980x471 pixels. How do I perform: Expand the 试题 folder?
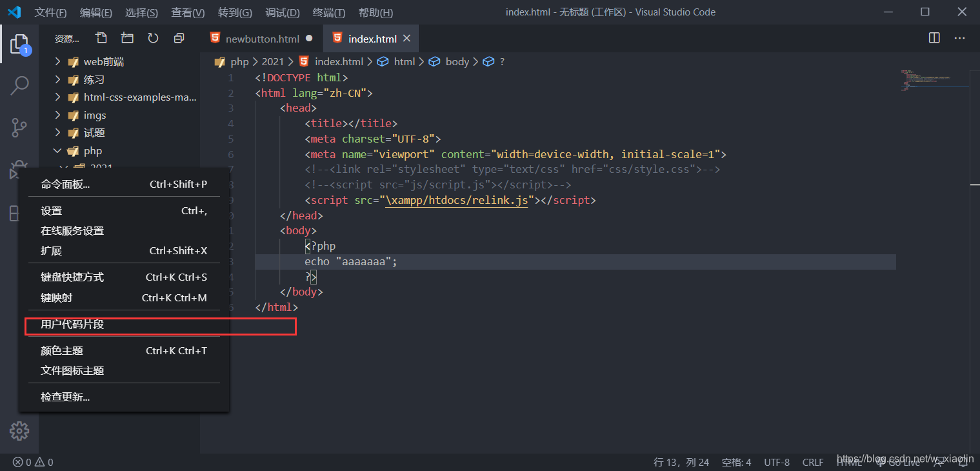[57, 133]
